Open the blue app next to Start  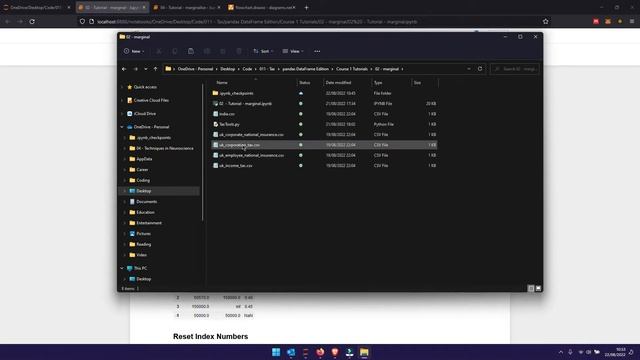(x=291, y=352)
